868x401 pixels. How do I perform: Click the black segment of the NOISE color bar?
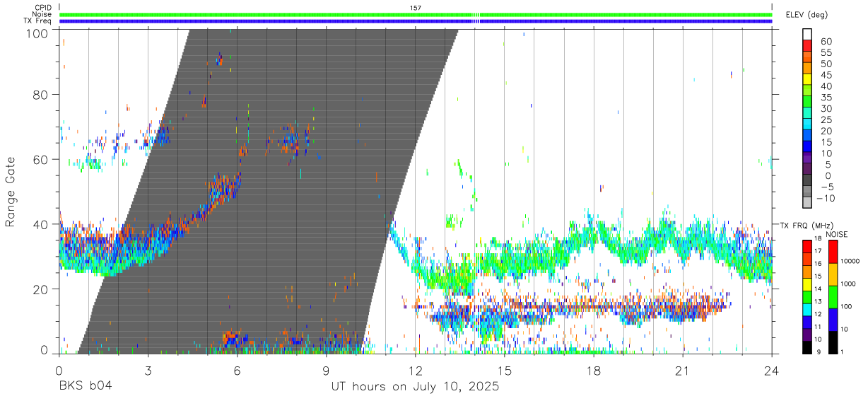[833, 342]
